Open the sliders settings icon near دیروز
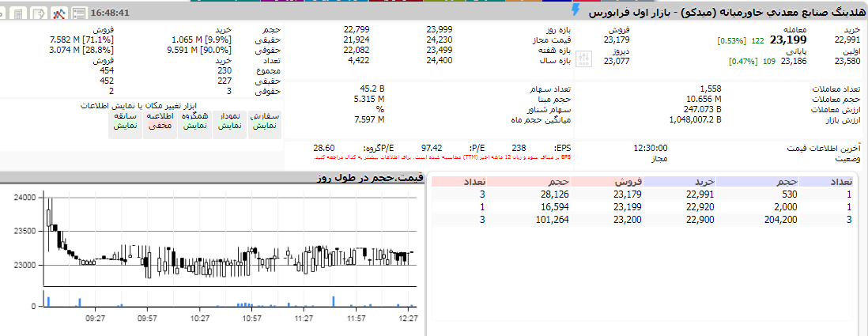 tap(583, 58)
